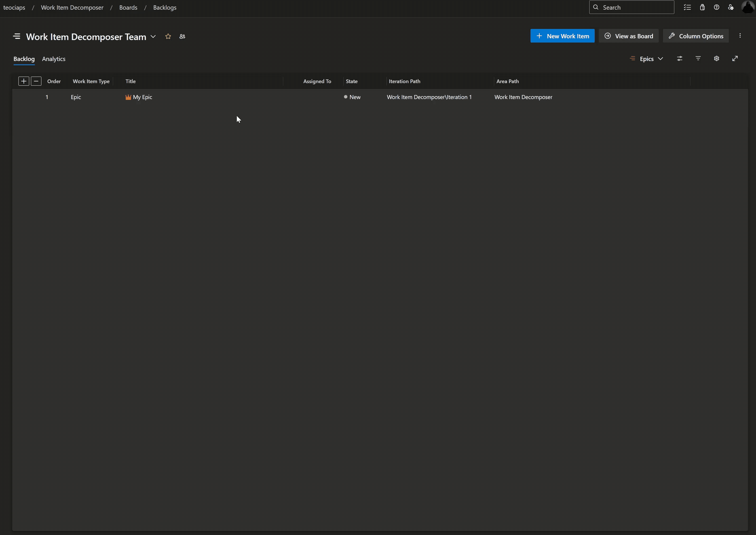Toggle the filter funnel icon

(x=698, y=59)
